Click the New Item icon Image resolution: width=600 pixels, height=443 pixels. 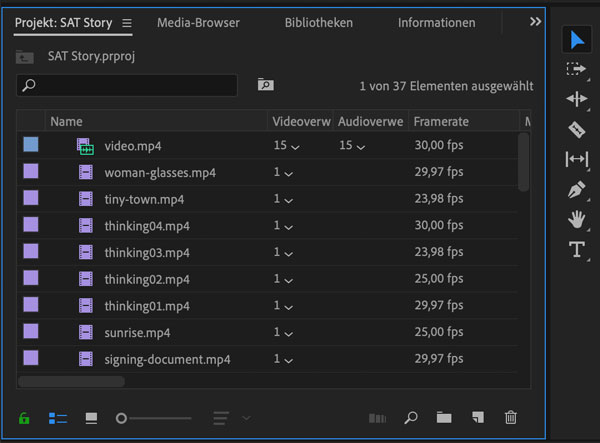pyautogui.click(x=478, y=418)
